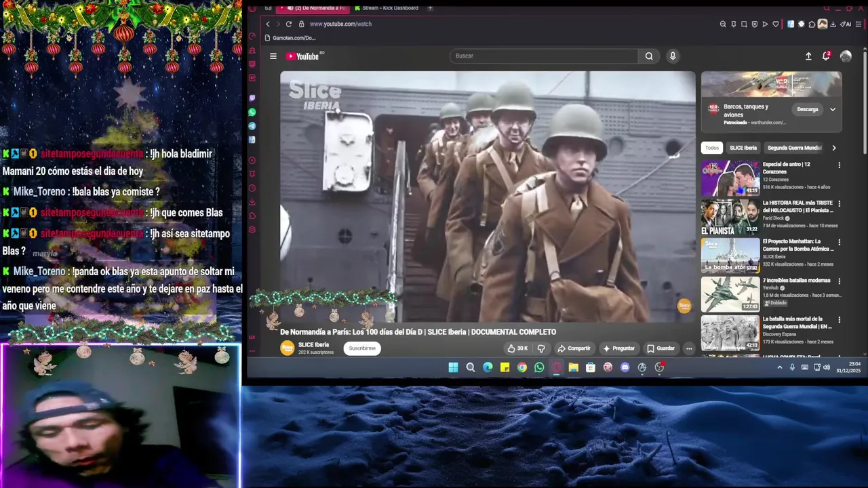Open Discord from taskbar

coord(625,367)
